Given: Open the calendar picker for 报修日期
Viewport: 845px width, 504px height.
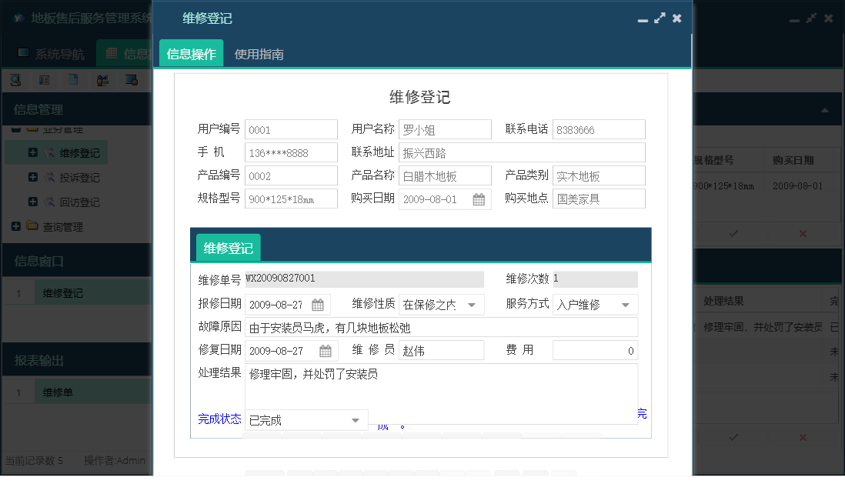Looking at the screenshot, I should (319, 304).
